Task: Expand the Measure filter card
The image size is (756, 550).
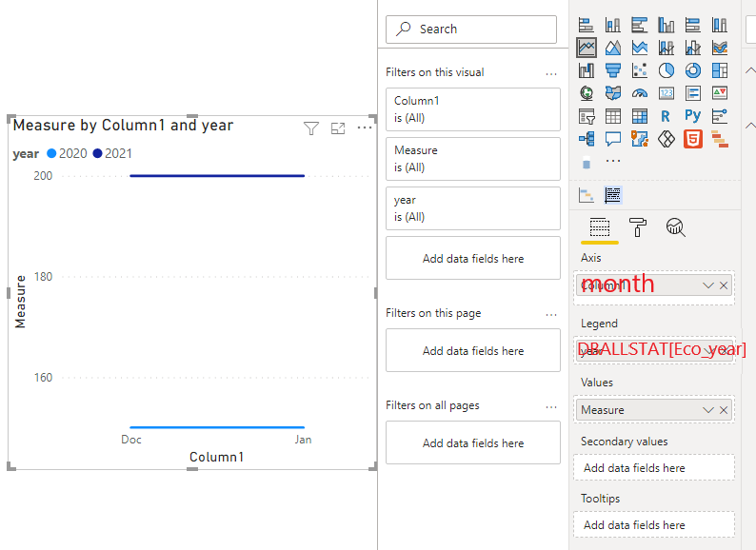Action: coord(473,159)
